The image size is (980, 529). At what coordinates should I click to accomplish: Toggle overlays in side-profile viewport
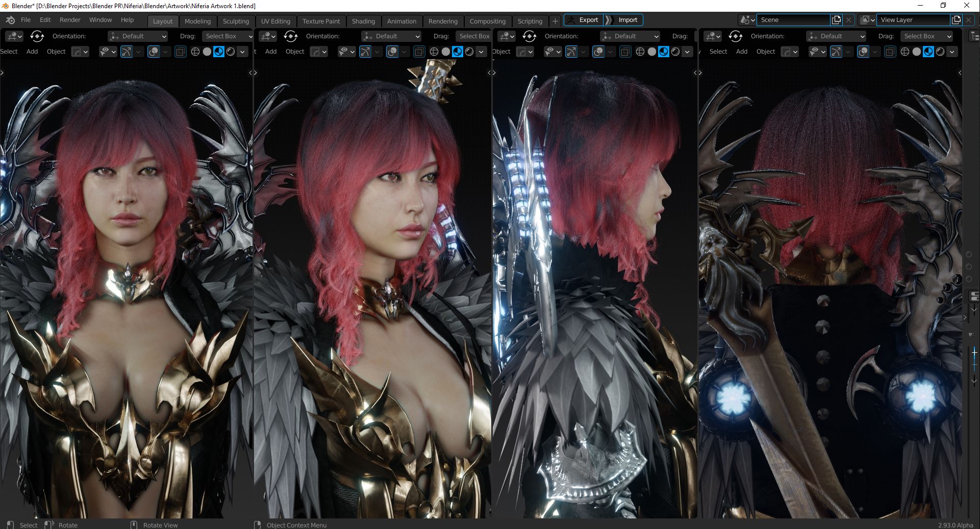[x=599, y=52]
